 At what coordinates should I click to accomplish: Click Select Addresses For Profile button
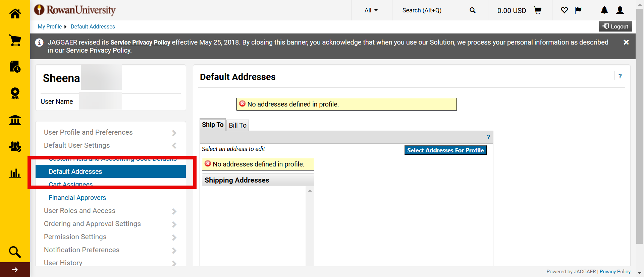[x=445, y=150]
